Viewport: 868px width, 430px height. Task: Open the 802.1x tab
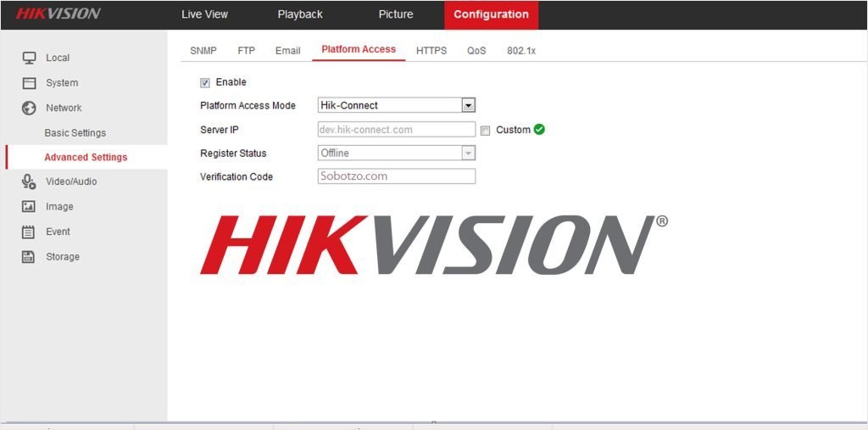pyautogui.click(x=521, y=50)
